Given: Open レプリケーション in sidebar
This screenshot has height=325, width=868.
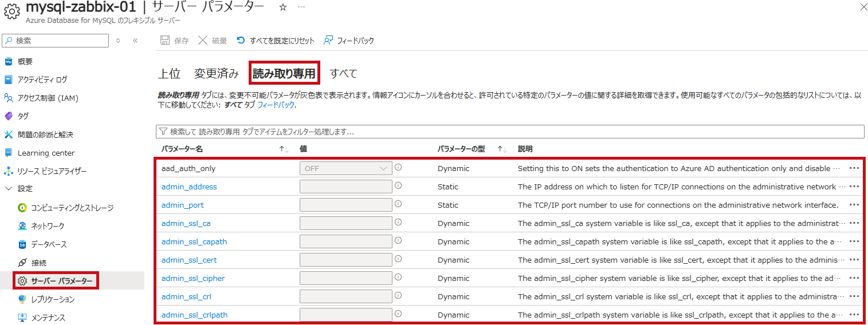Looking at the screenshot, I should tap(53, 299).
